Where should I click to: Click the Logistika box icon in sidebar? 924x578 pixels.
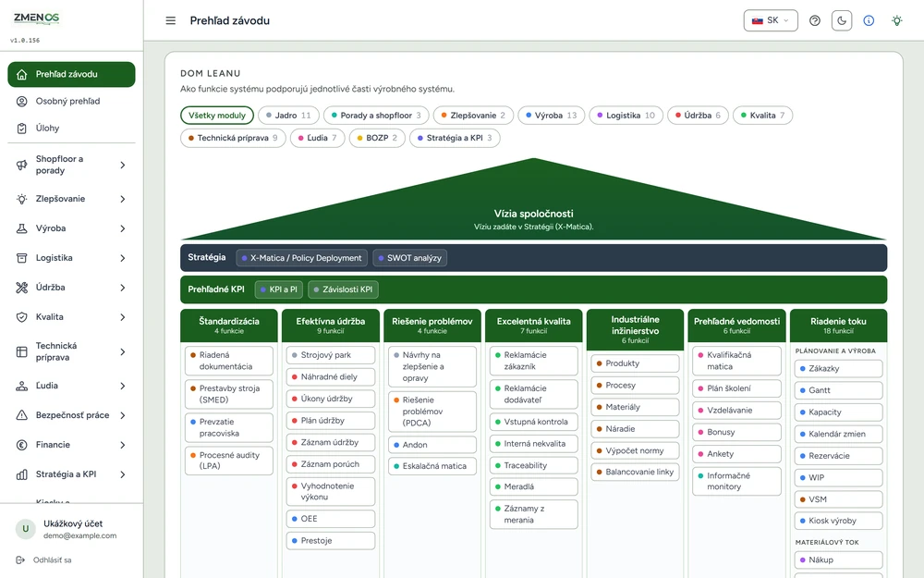tap(22, 258)
